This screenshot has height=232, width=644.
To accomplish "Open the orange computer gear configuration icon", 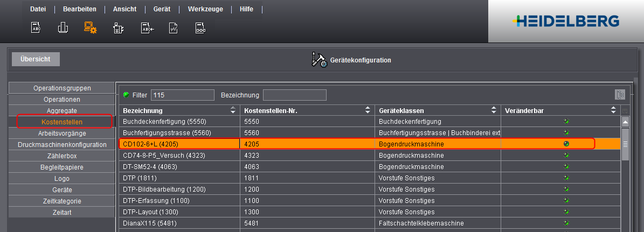I will pos(90,28).
